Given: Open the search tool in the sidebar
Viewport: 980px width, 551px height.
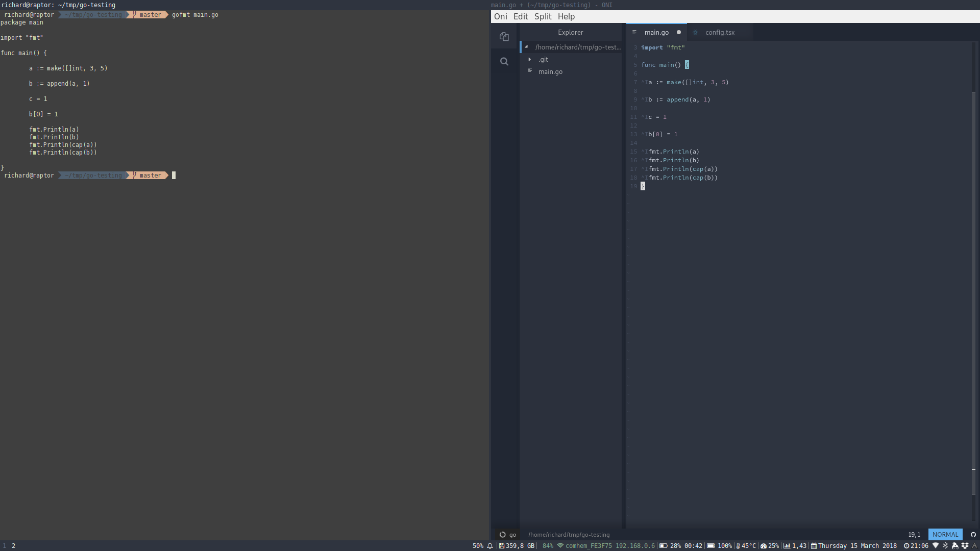Looking at the screenshot, I should pyautogui.click(x=504, y=61).
